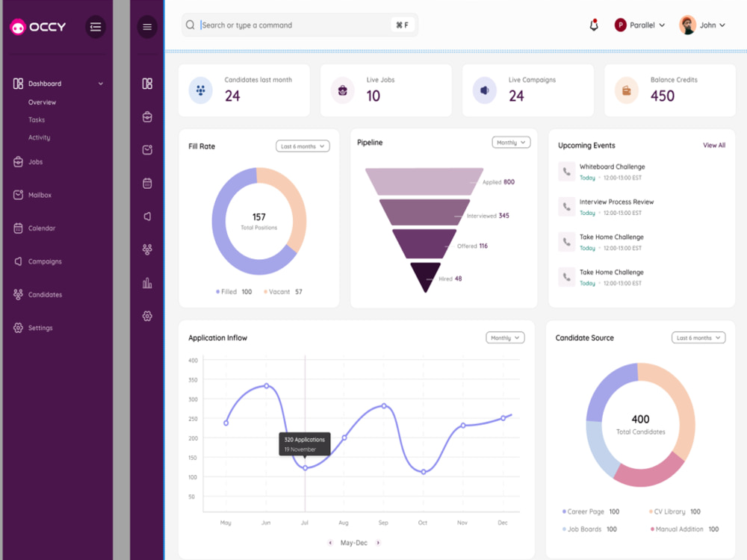Viewport: 747px width, 560px height.
Task: Select Tasks under Dashboard
Action: point(36,120)
